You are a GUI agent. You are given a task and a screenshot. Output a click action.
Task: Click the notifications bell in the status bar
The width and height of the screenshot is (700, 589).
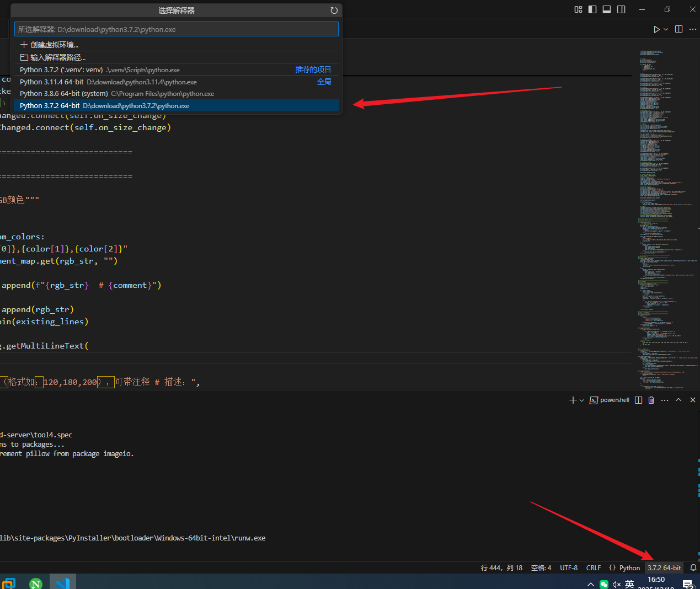[x=693, y=567]
